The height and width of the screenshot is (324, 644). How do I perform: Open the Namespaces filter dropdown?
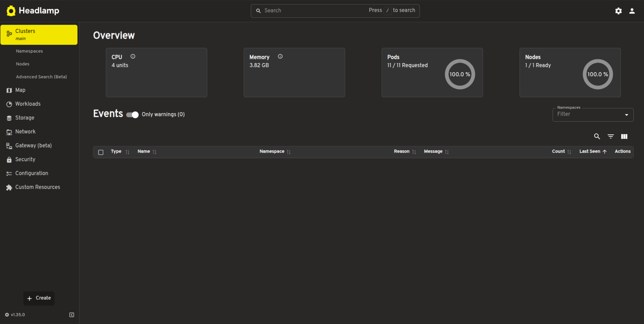pyautogui.click(x=593, y=115)
